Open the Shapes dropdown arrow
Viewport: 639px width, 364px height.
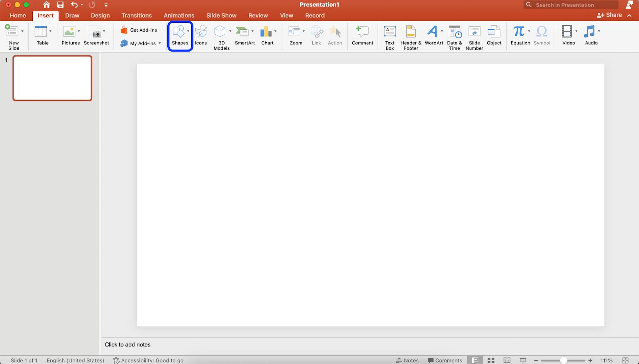[187, 31]
